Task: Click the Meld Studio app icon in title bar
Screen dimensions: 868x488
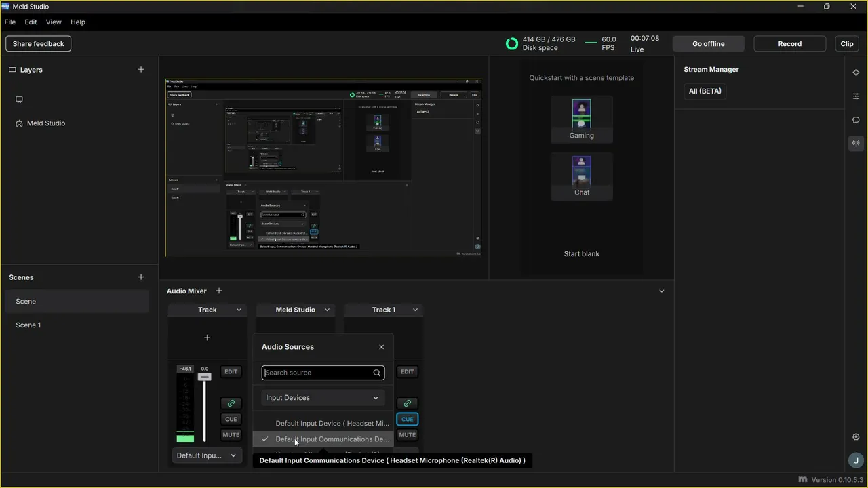Action: coord(5,7)
